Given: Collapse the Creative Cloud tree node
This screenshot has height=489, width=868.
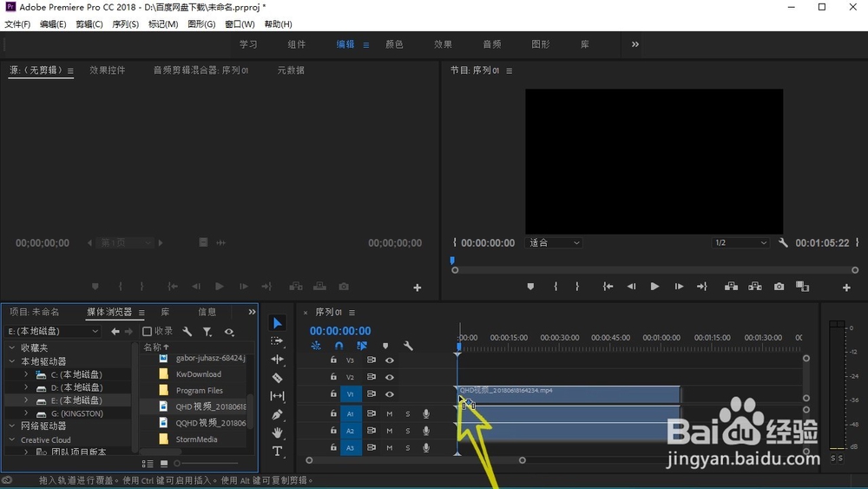Looking at the screenshot, I should click(x=12, y=439).
